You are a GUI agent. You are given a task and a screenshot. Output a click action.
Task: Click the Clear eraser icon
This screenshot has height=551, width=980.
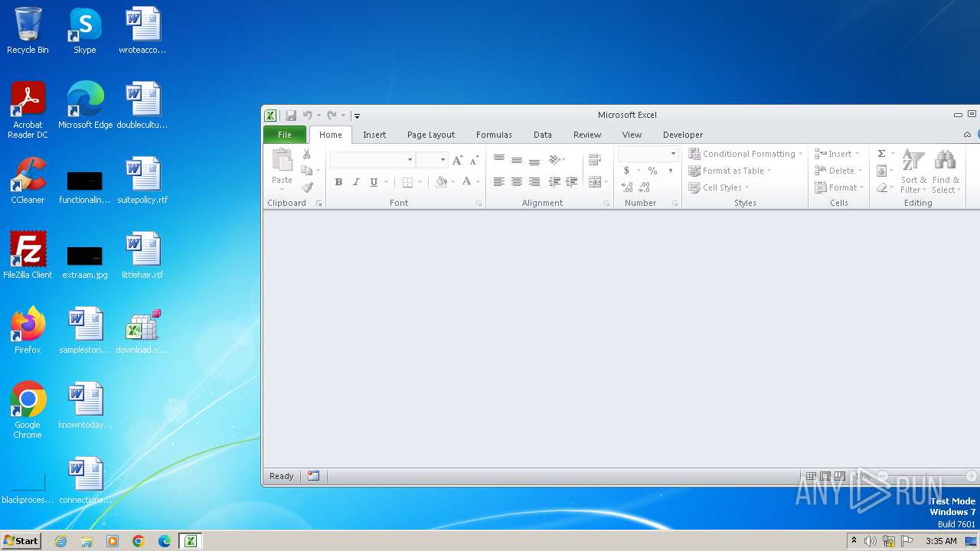881,187
